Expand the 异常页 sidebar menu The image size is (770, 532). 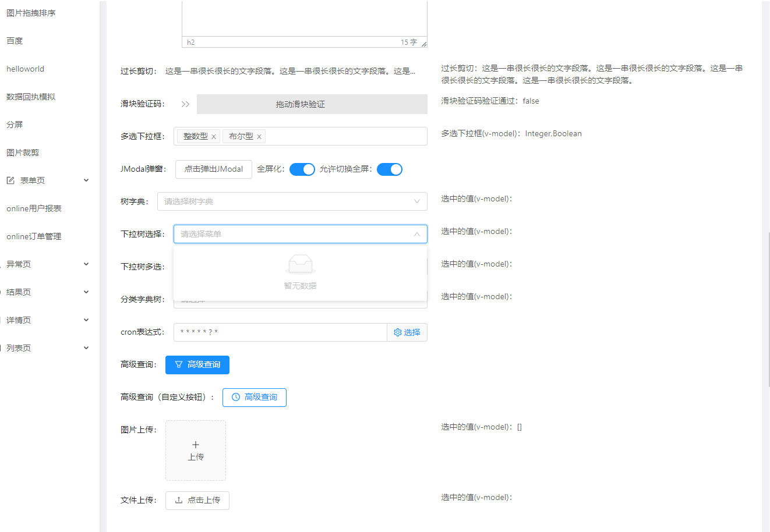coord(86,264)
